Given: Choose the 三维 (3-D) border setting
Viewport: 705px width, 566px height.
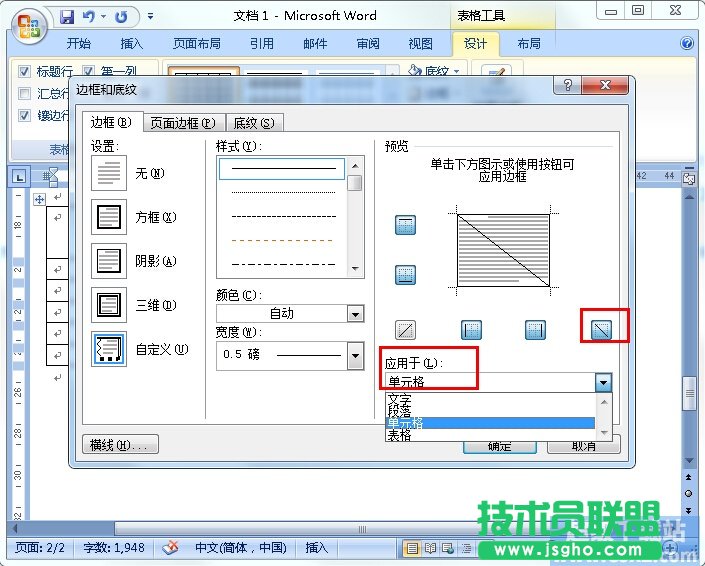Looking at the screenshot, I should (x=108, y=305).
